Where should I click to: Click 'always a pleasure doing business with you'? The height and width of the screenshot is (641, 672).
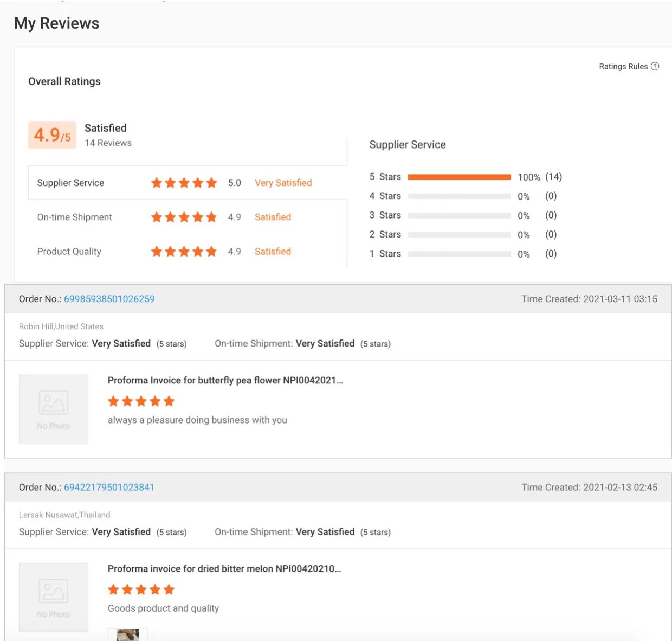[x=197, y=420]
